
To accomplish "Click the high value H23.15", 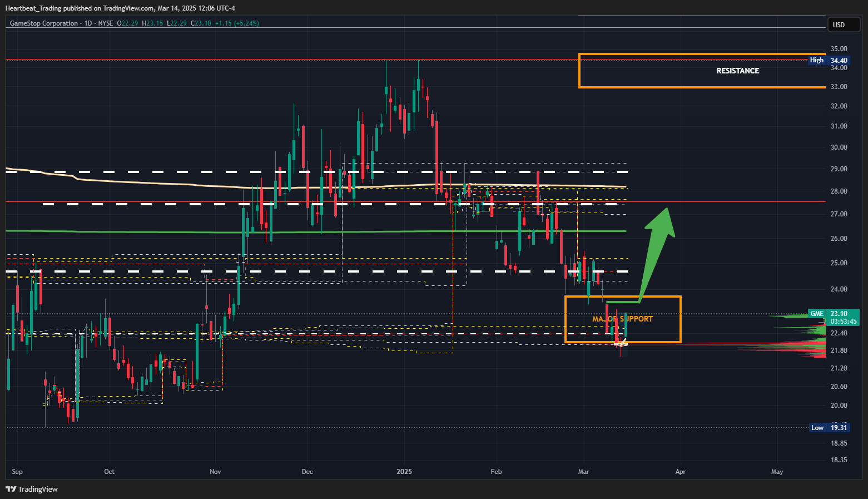I will pos(152,23).
